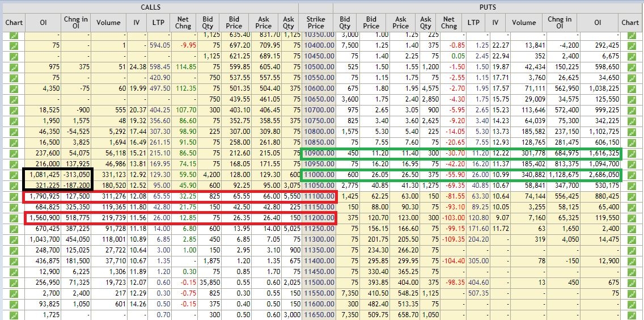The height and width of the screenshot is (320, 644).
Task: Select puts OI value 1,616,325
Action: point(604,153)
